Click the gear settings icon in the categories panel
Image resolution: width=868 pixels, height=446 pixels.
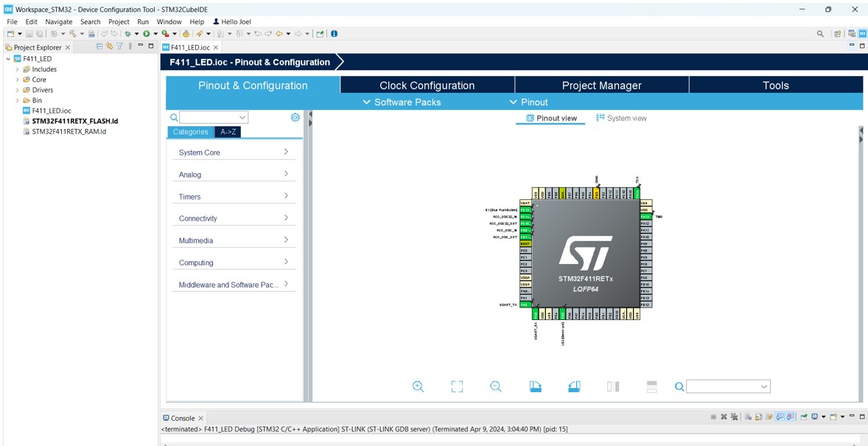click(295, 117)
